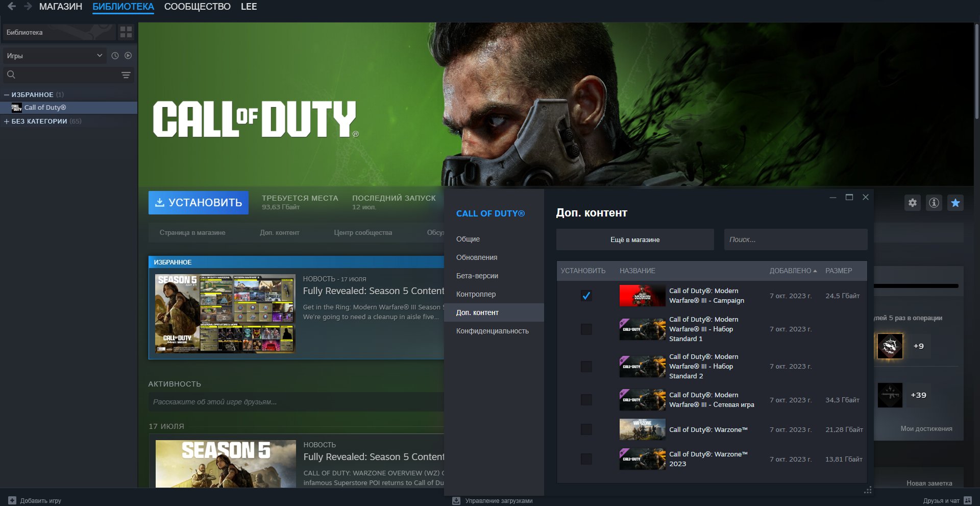Click +39 more achievements badge
The height and width of the screenshot is (506, 980).
click(x=919, y=395)
